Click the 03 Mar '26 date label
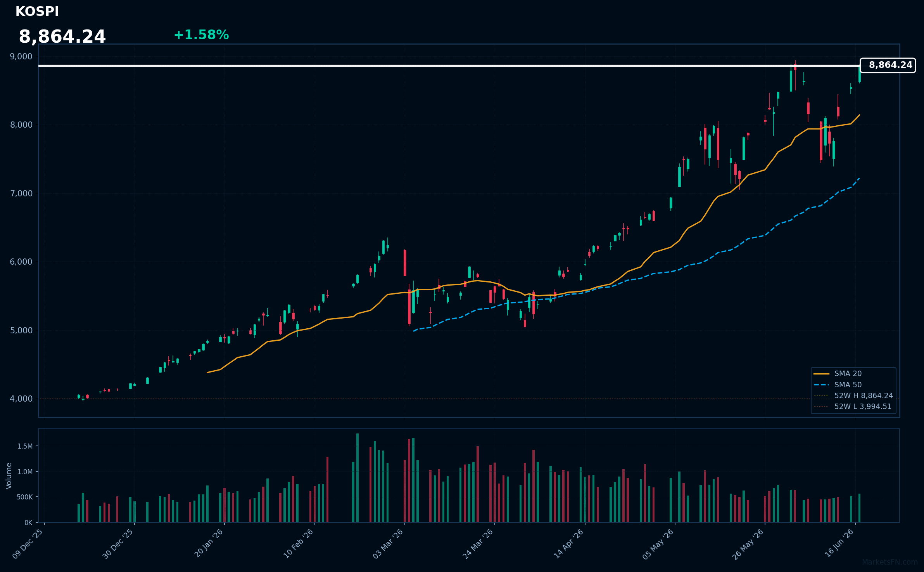 tap(388, 544)
